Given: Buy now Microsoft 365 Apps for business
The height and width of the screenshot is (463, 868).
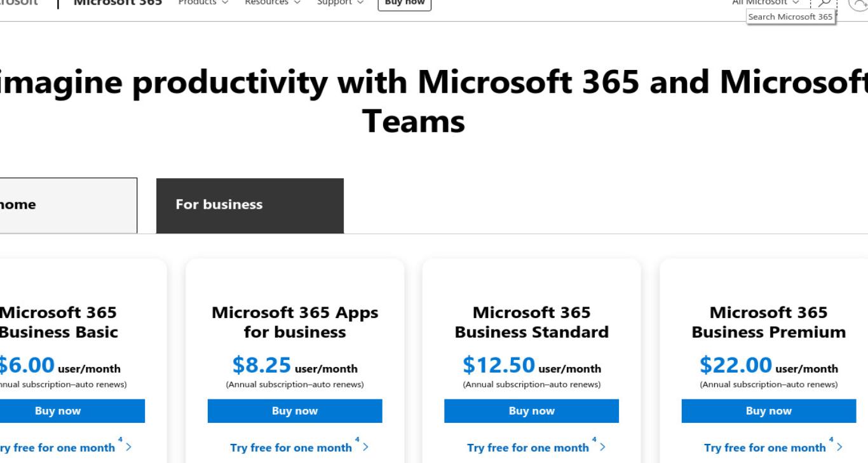Looking at the screenshot, I should [x=295, y=411].
